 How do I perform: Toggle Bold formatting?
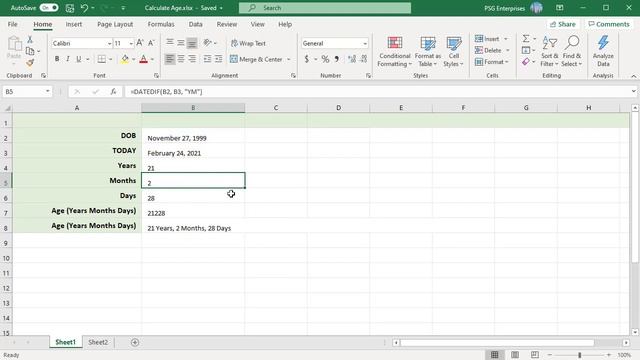tap(57, 59)
